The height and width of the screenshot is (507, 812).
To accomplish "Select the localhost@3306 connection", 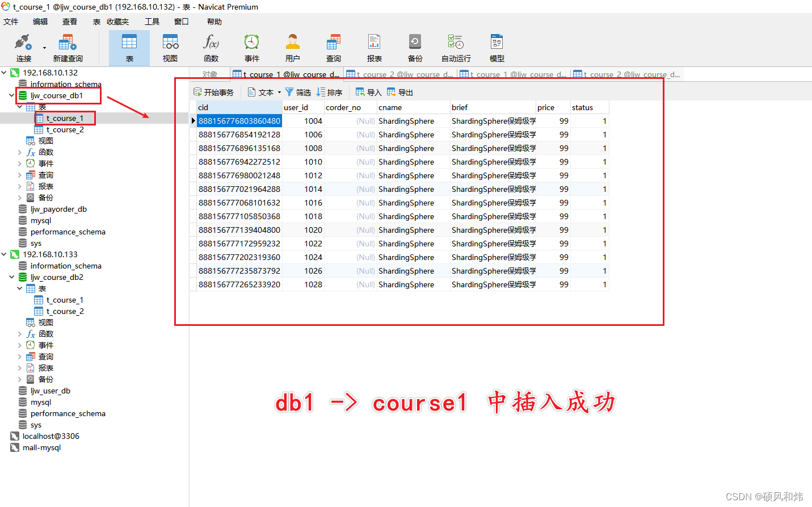I will 51,436.
